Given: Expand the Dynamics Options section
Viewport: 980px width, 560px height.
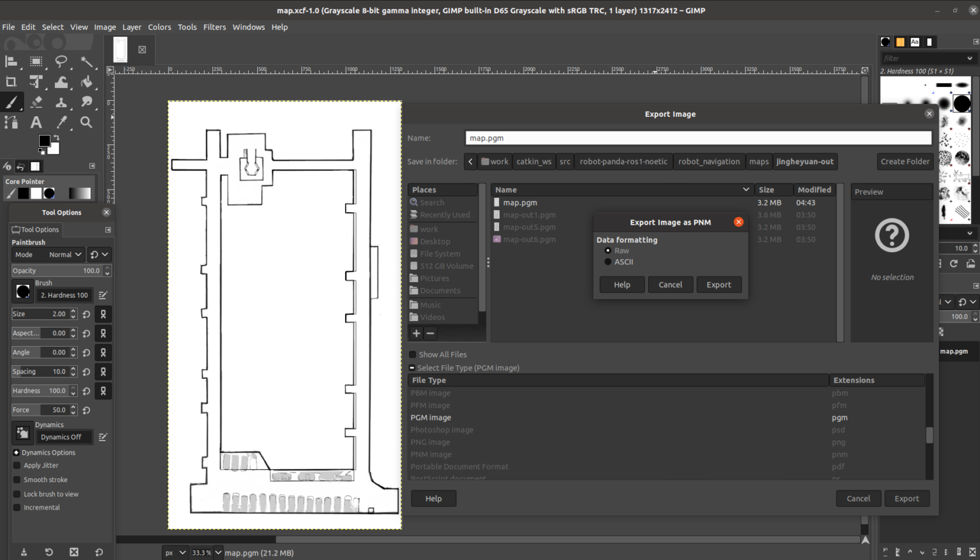Looking at the screenshot, I should point(16,453).
